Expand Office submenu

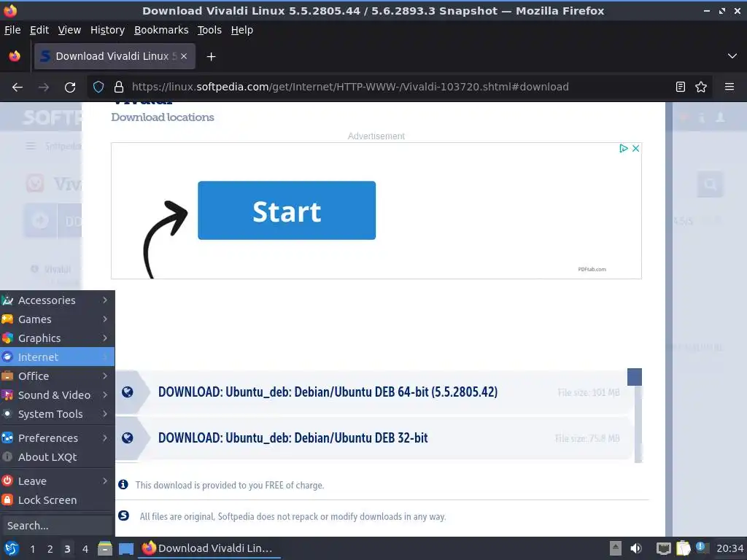(57, 376)
